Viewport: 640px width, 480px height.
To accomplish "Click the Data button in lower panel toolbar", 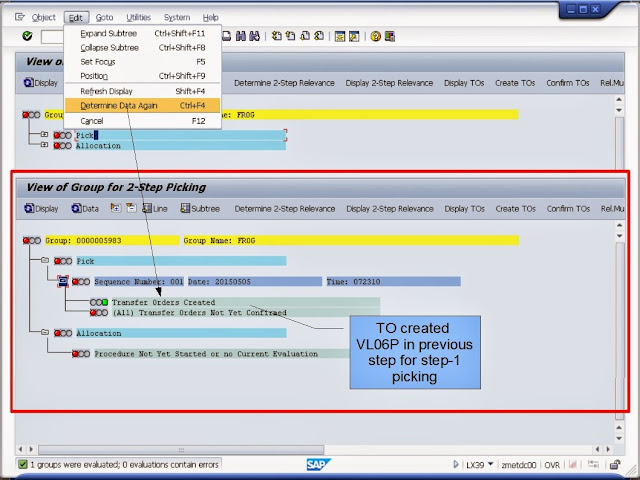I will 85,209.
